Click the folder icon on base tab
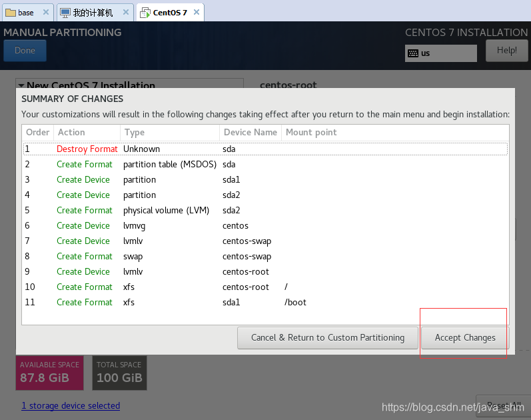Viewport: 531px width, 420px height. [11, 13]
